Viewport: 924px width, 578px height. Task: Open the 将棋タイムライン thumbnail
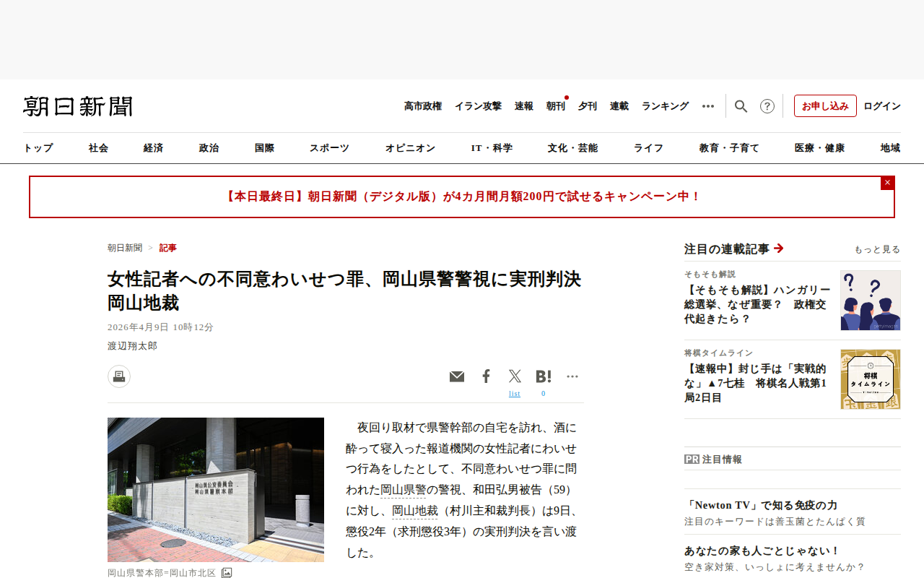pyautogui.click(x=871, y=379)
